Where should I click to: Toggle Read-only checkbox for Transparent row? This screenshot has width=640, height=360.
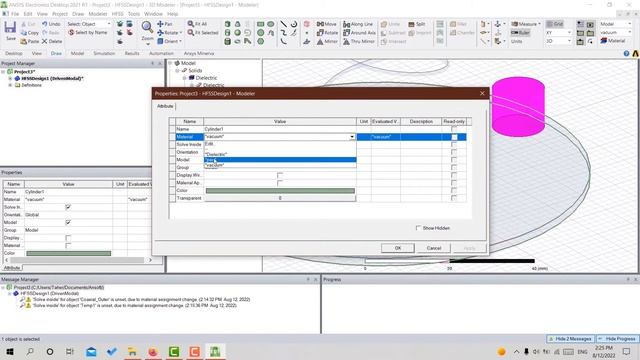(x=454, y=198)
